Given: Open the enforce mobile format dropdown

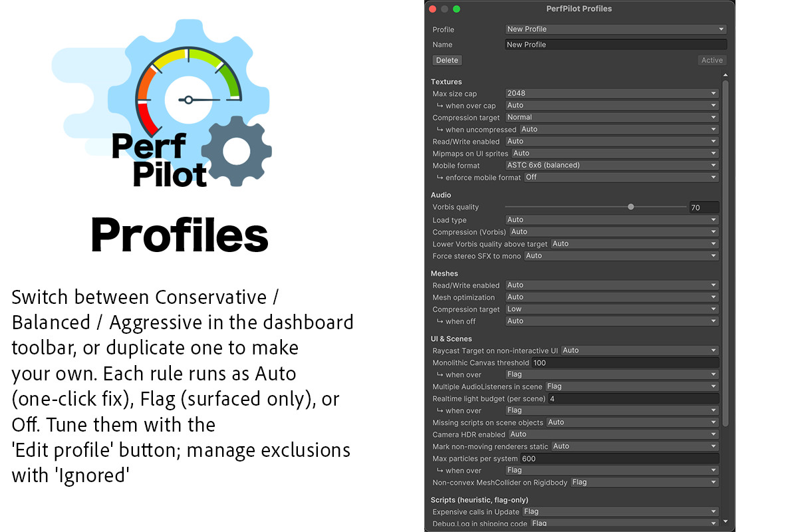Looking at the screenshot, I should pos(621,178).
